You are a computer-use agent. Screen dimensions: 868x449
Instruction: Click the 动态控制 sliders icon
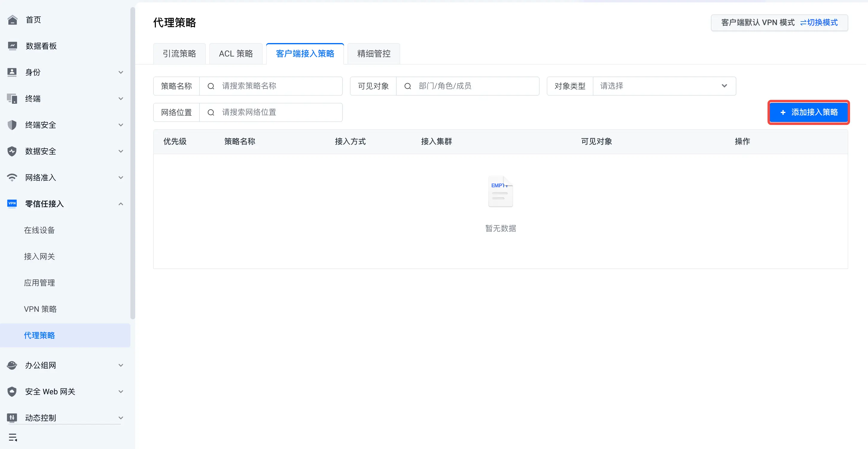[12, 418]
